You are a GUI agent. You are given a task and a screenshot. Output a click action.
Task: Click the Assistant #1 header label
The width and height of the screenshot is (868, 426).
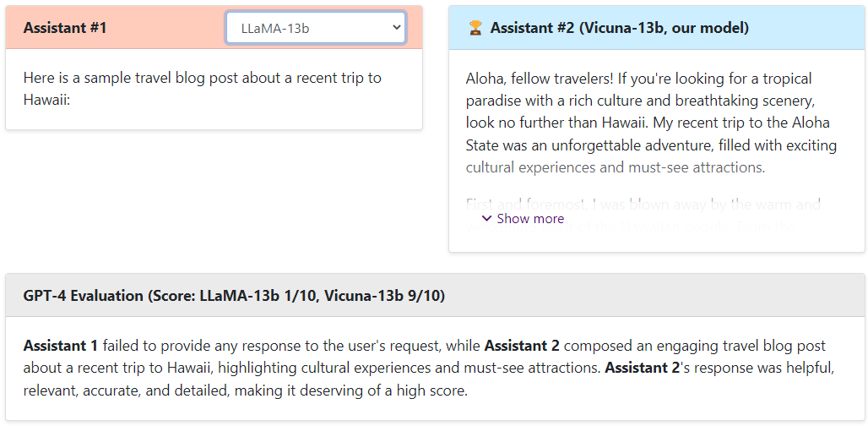65,28
